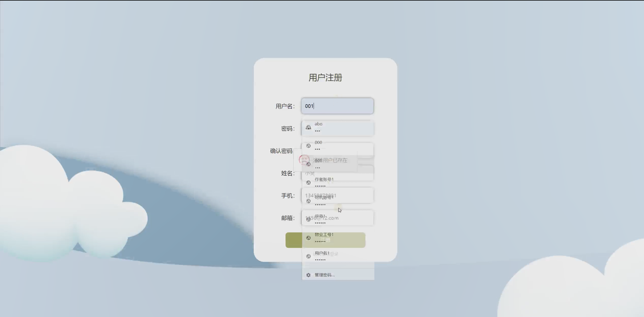Click globe icon next to 学号1 entry
Image resolution: width=644 pixels, height=317 pixels.
308,219
